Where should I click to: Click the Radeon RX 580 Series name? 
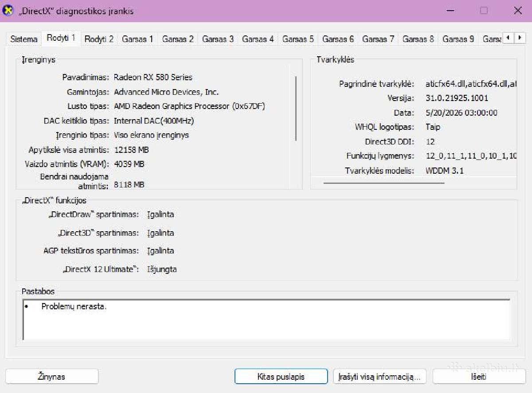pos(153,77)
